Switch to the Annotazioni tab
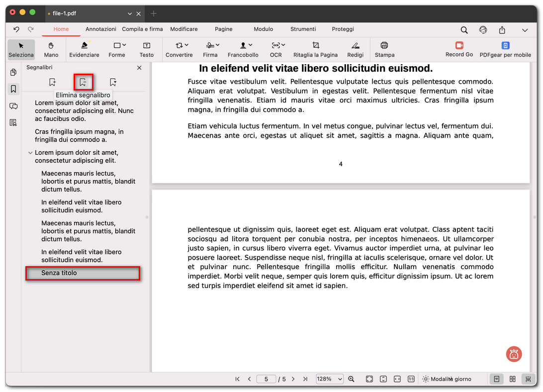The image size is (543, 392). [100, 29]
